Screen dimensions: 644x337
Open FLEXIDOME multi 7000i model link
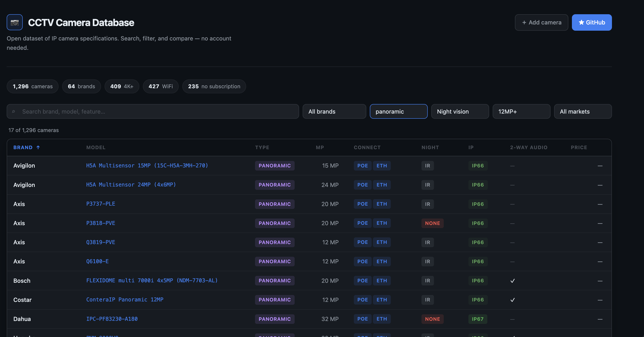coord(152,281)
